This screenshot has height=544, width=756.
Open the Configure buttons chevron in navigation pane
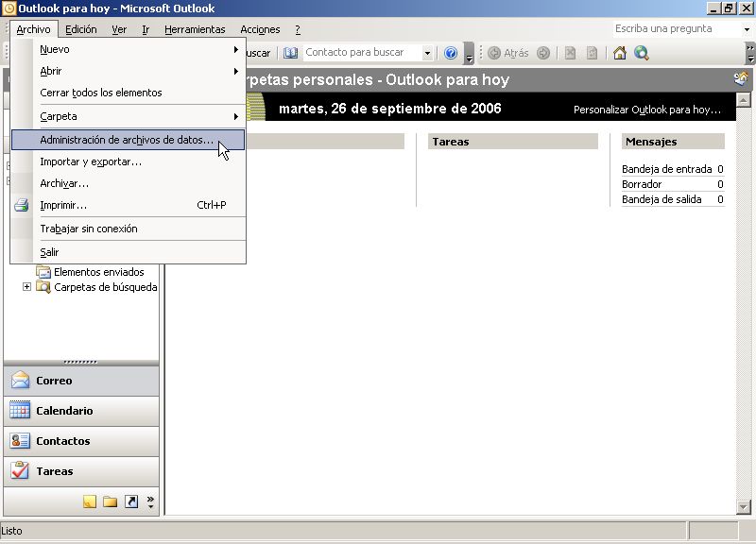point(150,502)
